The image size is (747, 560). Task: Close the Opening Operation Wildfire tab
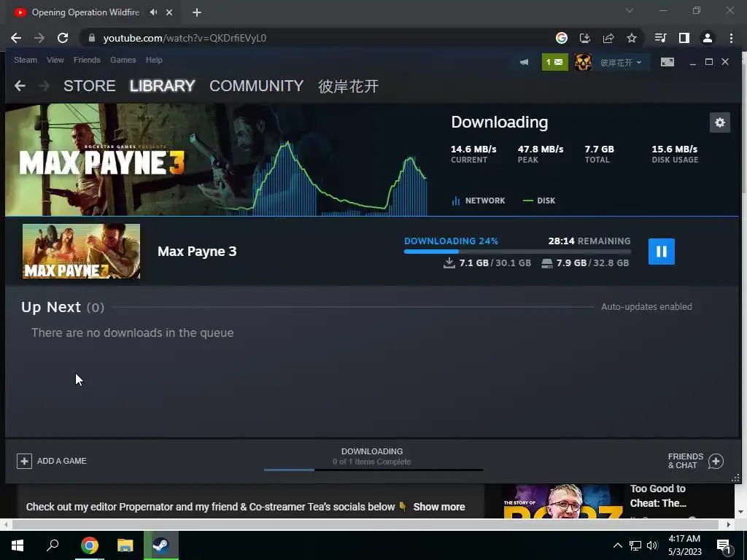coord(169,12)
